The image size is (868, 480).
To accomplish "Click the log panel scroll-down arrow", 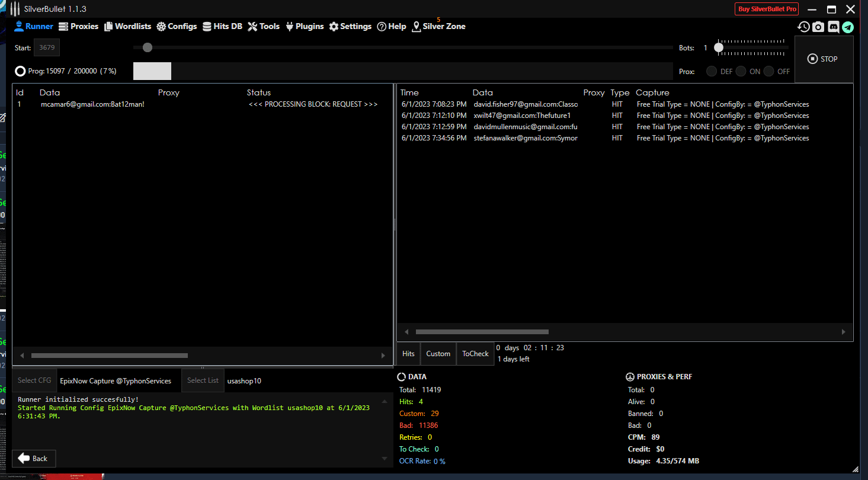I will 385,459.
